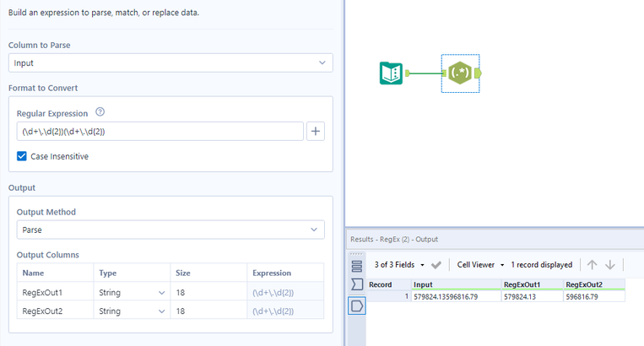Click the connection line between the tools
This screenshot has width=644, height=346.
click(425, 73)
